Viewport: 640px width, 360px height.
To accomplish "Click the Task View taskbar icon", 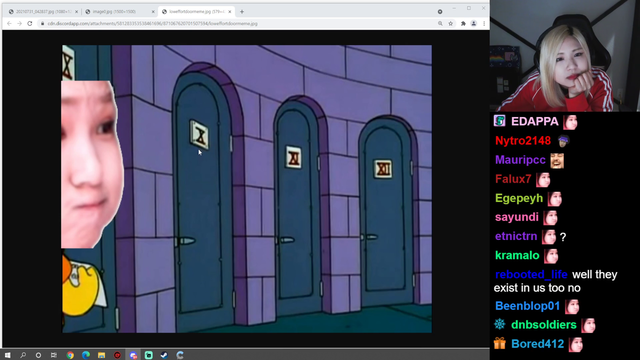I will coord(54,355).
